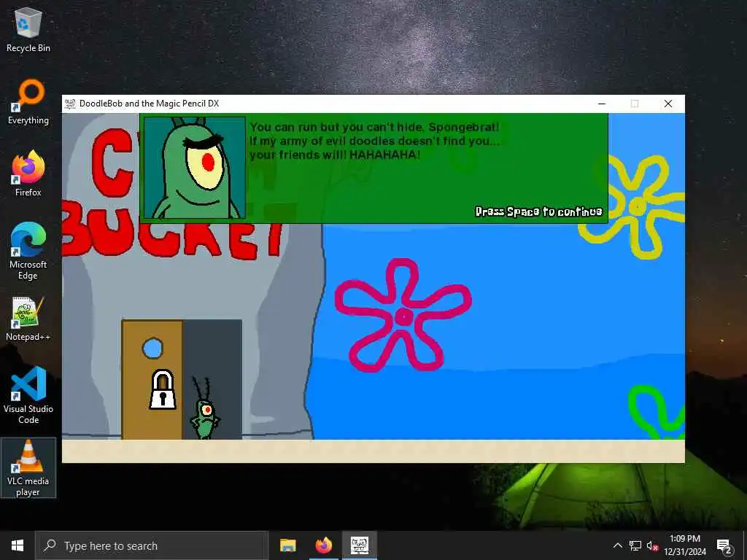
Task: Click Plankton's portrait in the dialogue box
Action: 194,168
